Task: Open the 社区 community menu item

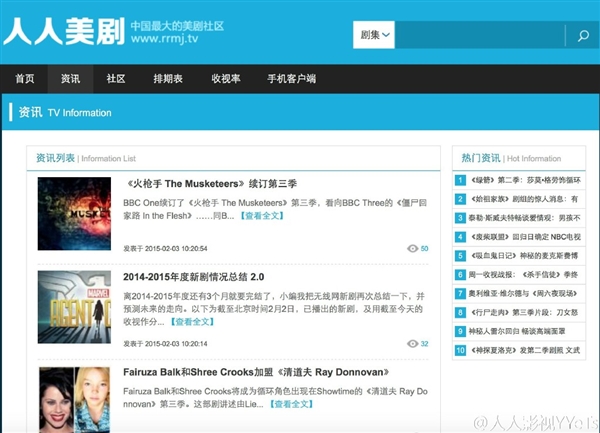Action: (x=115, y=79)
